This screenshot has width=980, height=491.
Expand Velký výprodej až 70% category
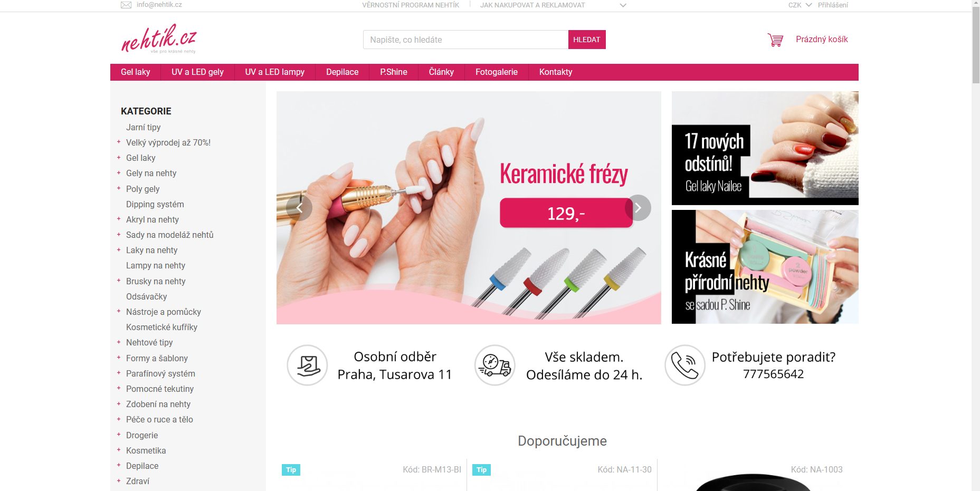tap(119, 142)
